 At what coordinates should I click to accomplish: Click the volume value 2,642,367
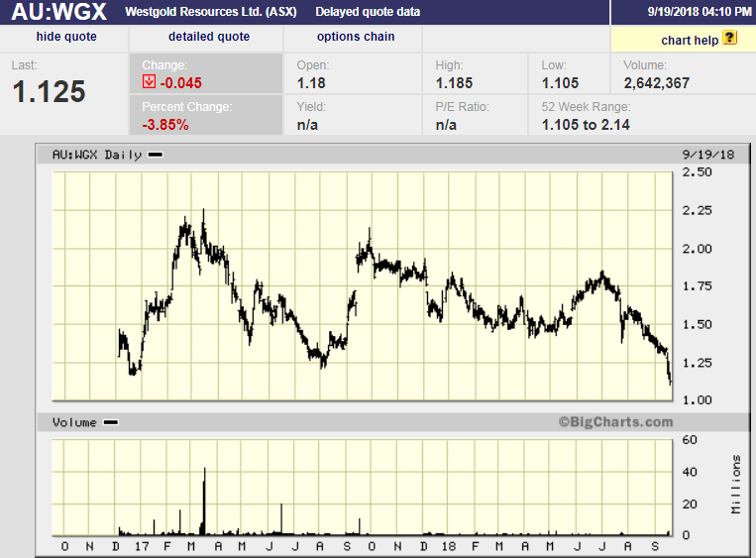[x=657, y=83]
